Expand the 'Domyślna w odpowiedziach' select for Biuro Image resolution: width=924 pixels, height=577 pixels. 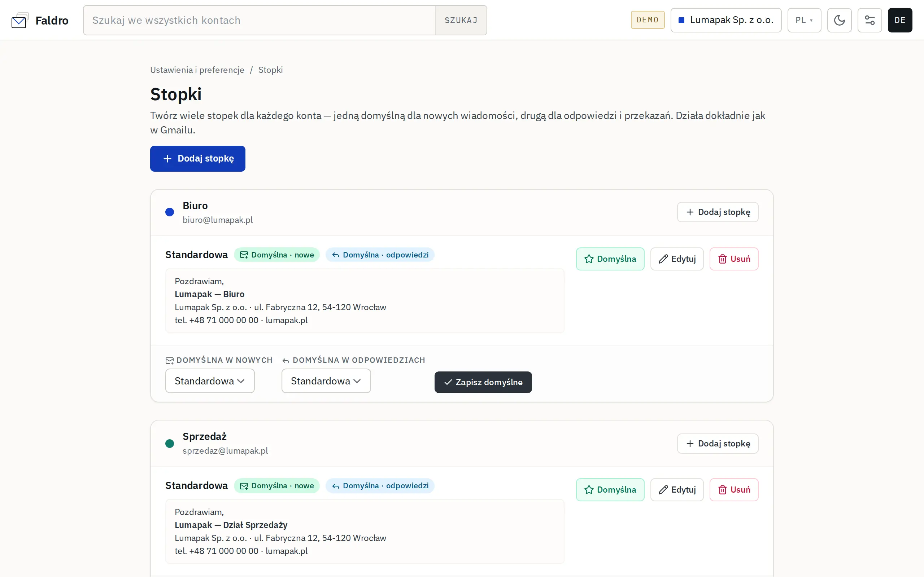(326, 381)
